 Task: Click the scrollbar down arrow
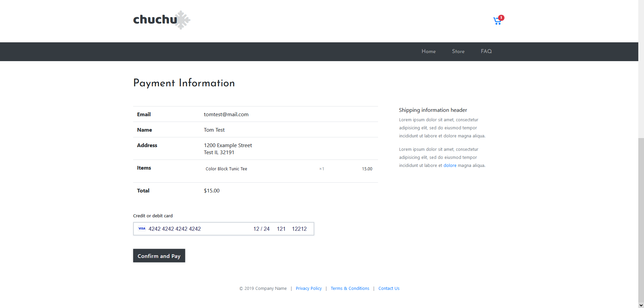641,305
